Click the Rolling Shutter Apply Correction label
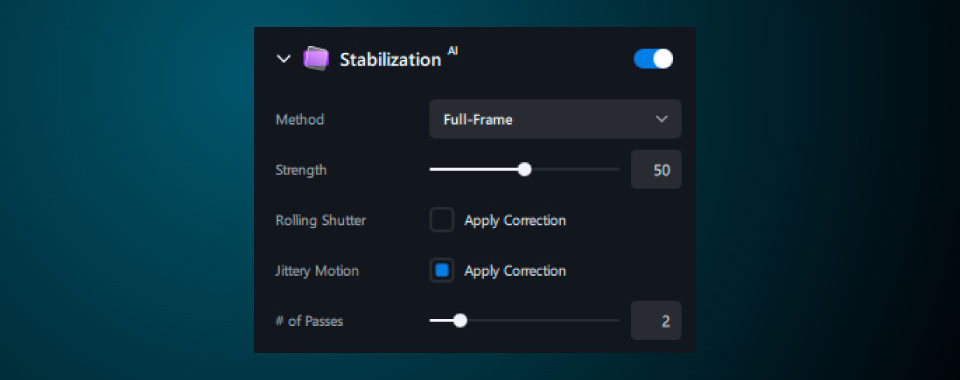The image size is (960, 380). (515, 220)
